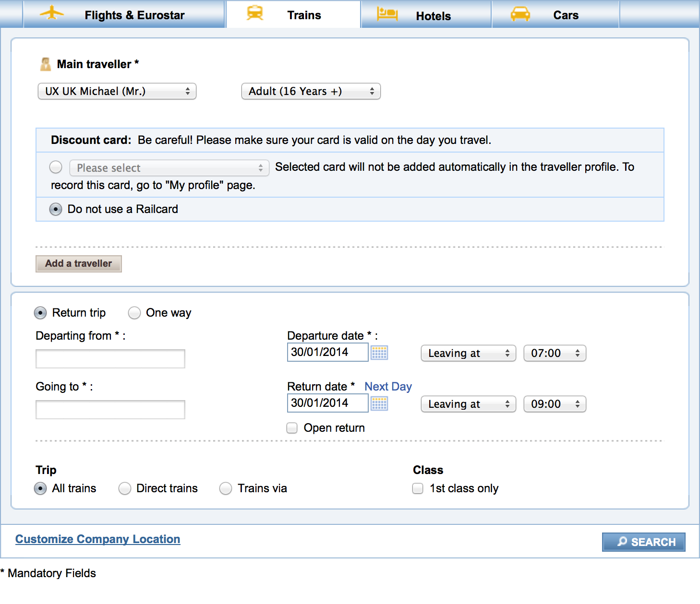700x604 pixels.
Task: Click the car icon in tab bar
Action: [x=520, y=14]
